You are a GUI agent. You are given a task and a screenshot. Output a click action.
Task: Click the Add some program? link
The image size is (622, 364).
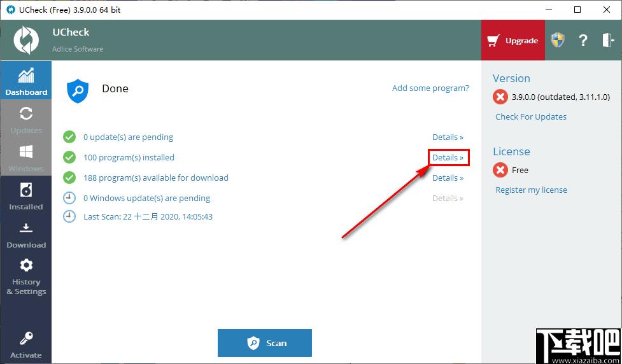click(x=430, y=88)
